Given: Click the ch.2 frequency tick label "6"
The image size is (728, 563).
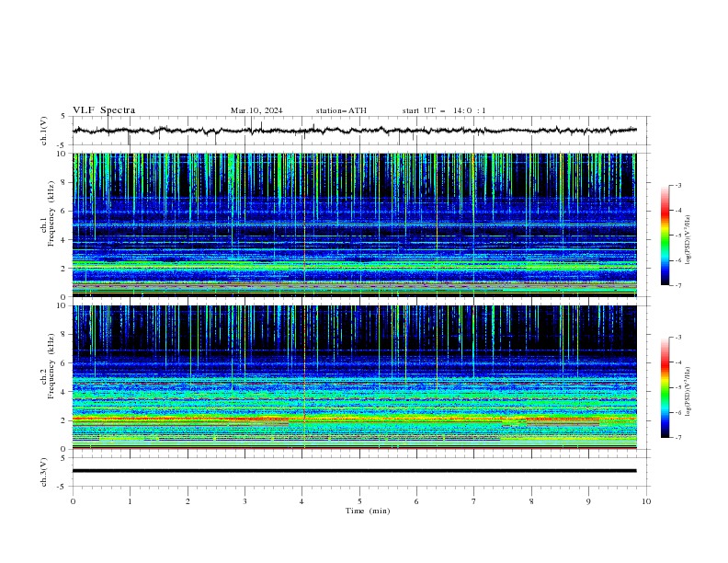Looking at the screenshot, I should click(x=64, y=363).
